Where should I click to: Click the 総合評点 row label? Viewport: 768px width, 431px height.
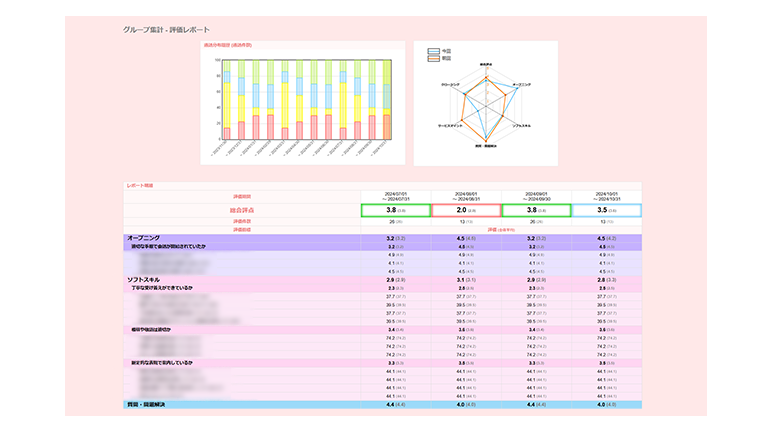(242, 211)
